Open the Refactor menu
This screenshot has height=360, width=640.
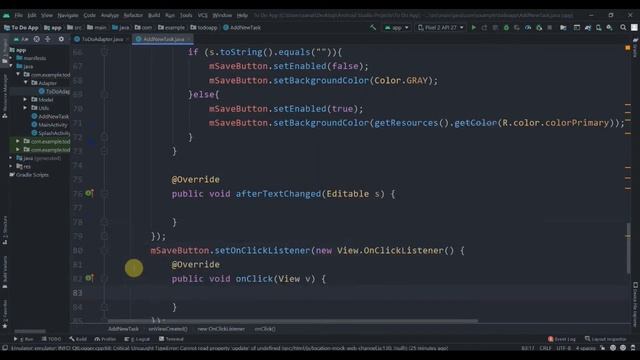(133, 15)
